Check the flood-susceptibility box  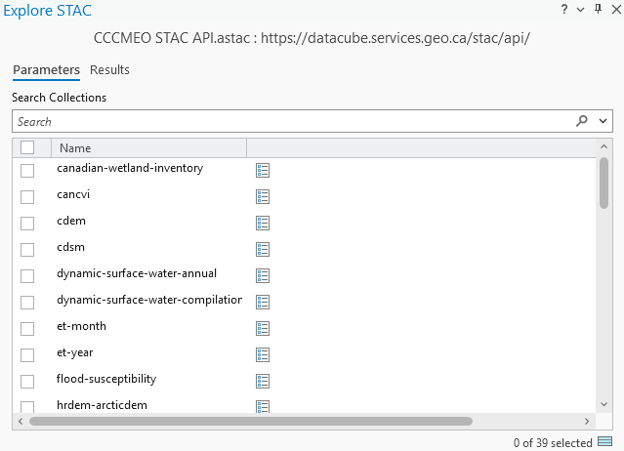pos(27,381)
